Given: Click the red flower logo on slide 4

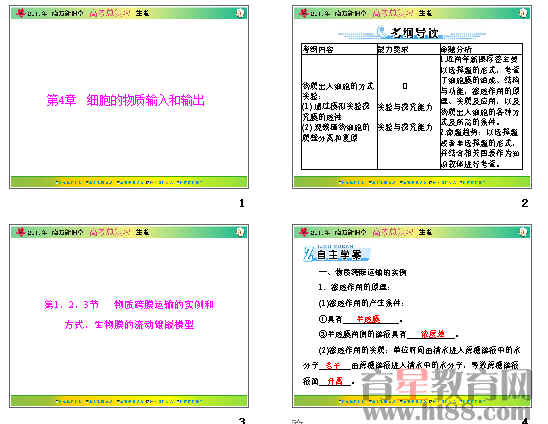Looking at the screenshot, I should [x=303, y=232].
